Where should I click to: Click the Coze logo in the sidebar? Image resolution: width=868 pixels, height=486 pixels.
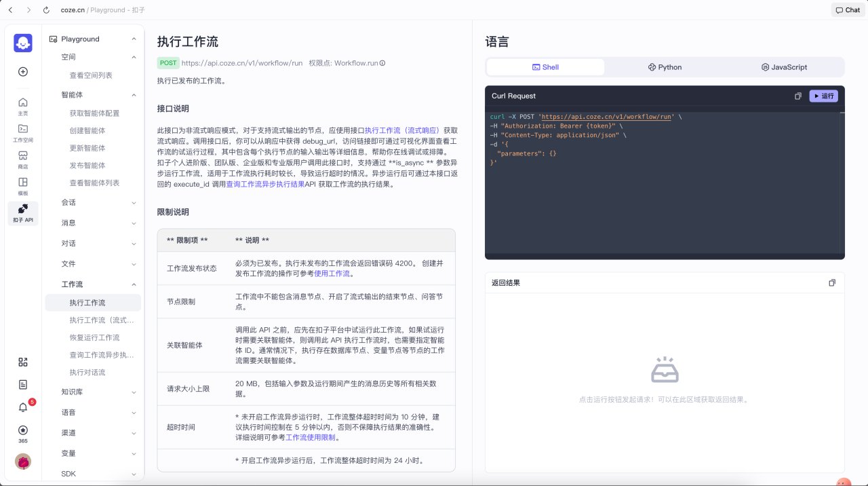pyautogui.click(x=23, y=43)
